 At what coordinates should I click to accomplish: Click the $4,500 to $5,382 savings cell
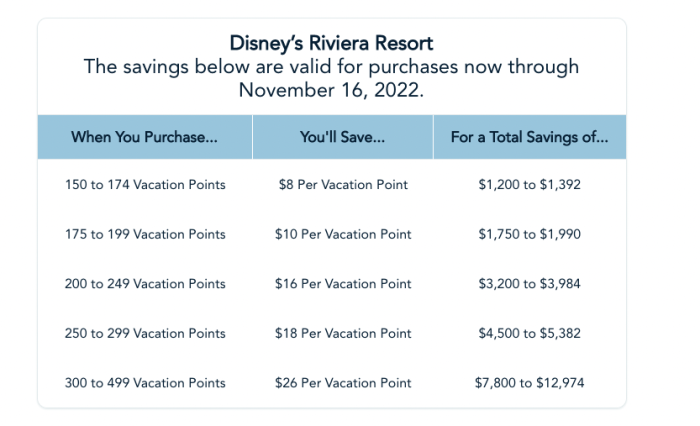(x=529, y=334)
